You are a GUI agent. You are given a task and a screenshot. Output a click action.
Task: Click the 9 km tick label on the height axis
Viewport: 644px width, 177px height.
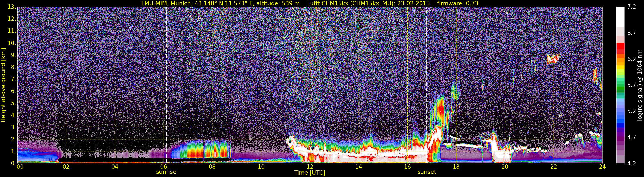pos(13,55)
